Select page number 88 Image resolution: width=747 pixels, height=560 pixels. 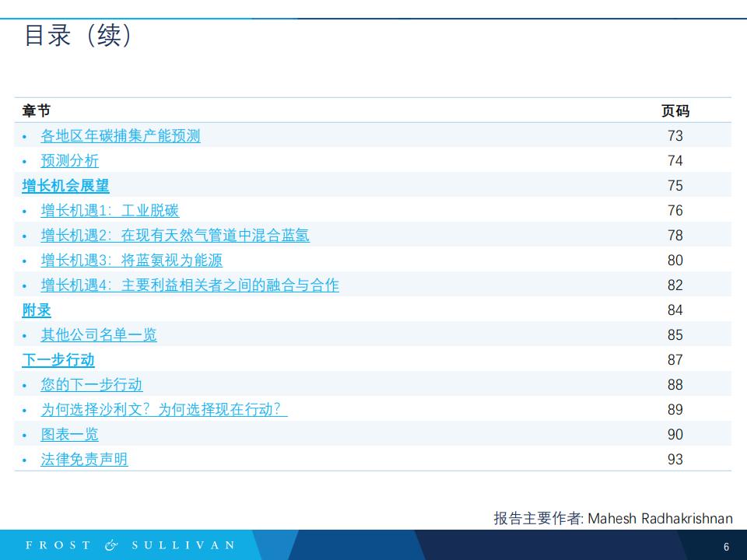[675, 384]
